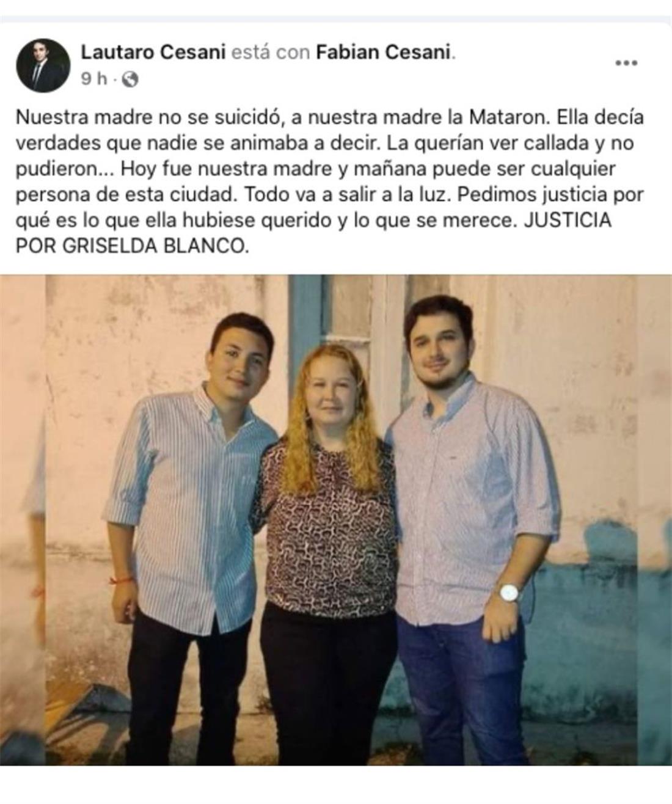Open Lautaro Cesani's profile name link
The width and height of the screenshot is (672, 804).
tap(153, 53)
